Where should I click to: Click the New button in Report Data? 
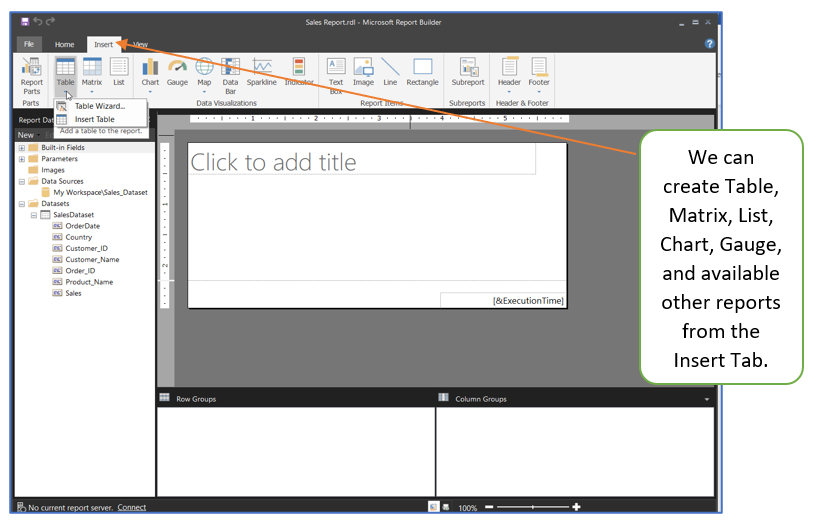26,135
